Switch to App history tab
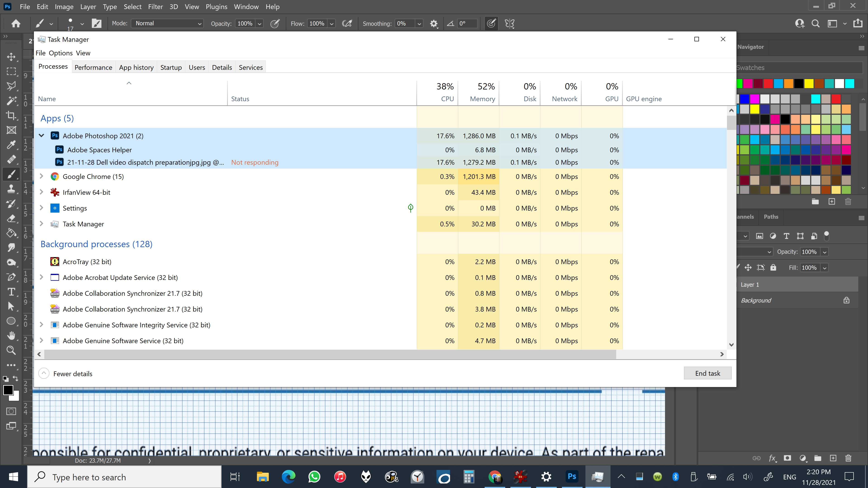The width and height of the screenshot is (868, 488). (x=136, y=67)
